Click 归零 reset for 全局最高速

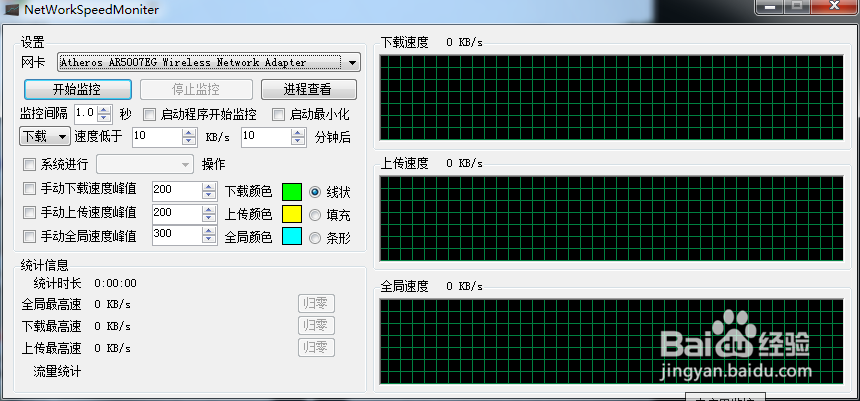[x=316, y=303]
